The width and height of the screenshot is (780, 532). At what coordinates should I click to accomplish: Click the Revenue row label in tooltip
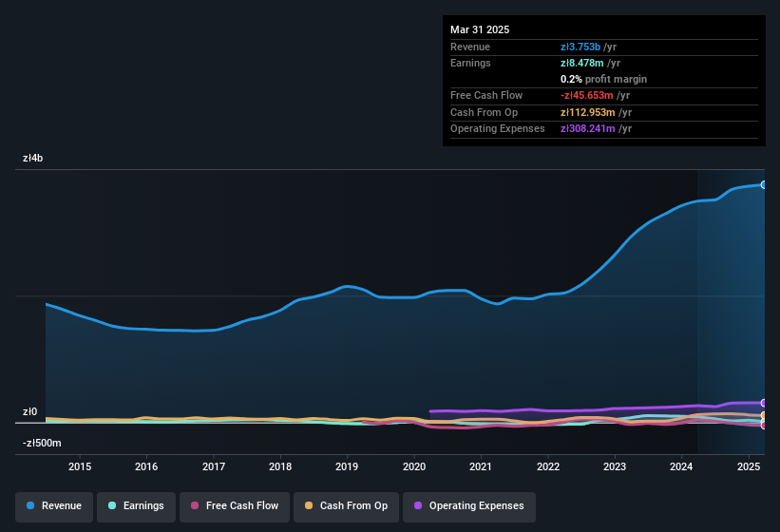coord(470,47)
